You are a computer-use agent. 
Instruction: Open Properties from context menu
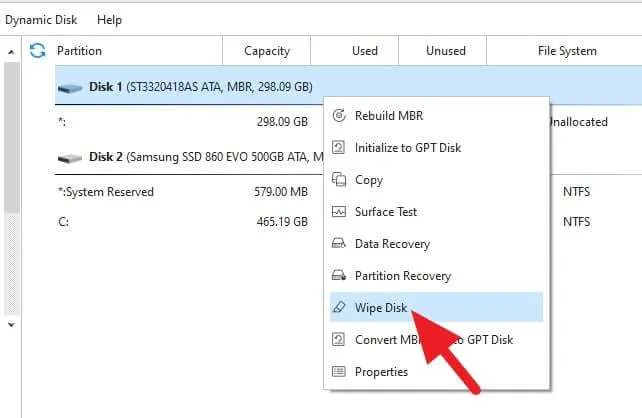pos(436,371)
